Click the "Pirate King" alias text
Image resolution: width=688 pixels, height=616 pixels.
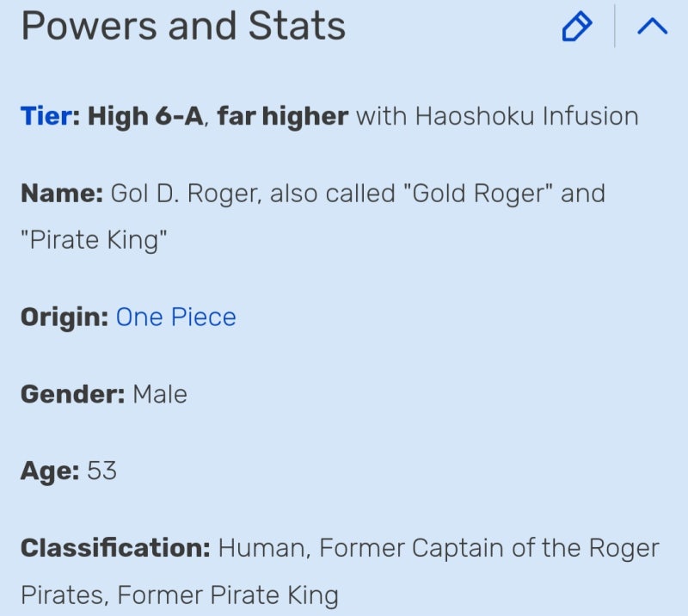coord(93,240)
